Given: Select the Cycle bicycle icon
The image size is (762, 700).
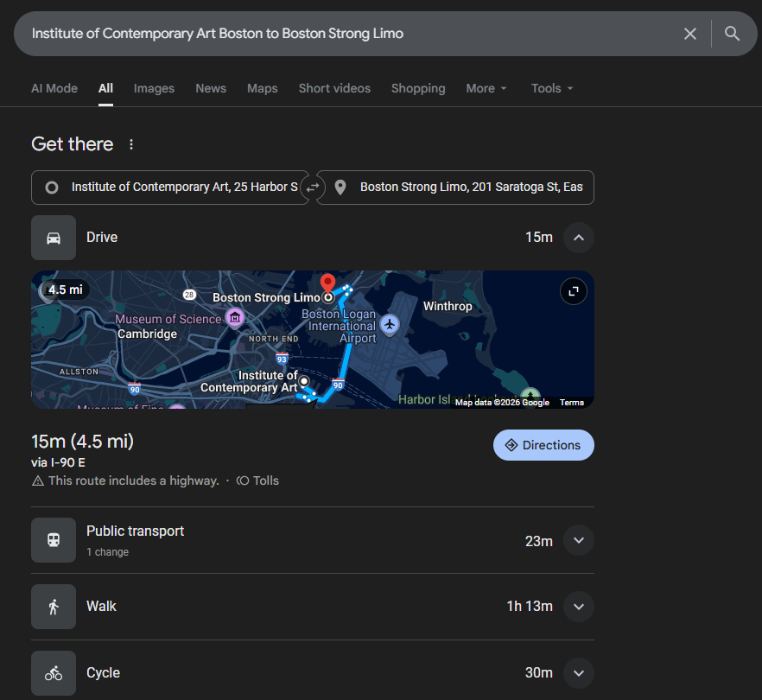Looking at the screenshot, I should coord(54,673).
